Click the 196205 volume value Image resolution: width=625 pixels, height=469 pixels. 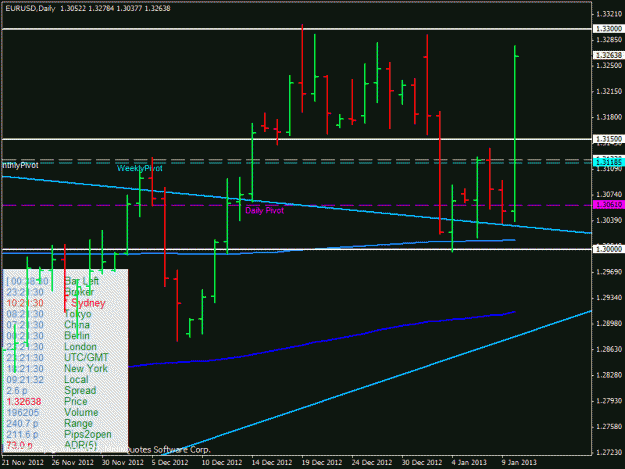click(23, 412)
